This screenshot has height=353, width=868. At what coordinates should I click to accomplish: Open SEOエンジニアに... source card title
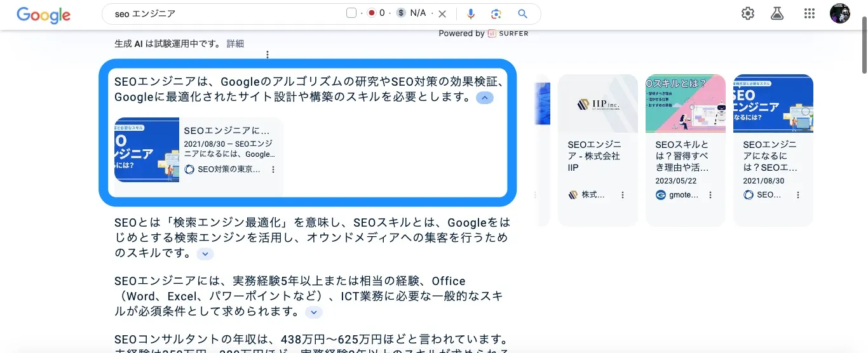point(227,131)
